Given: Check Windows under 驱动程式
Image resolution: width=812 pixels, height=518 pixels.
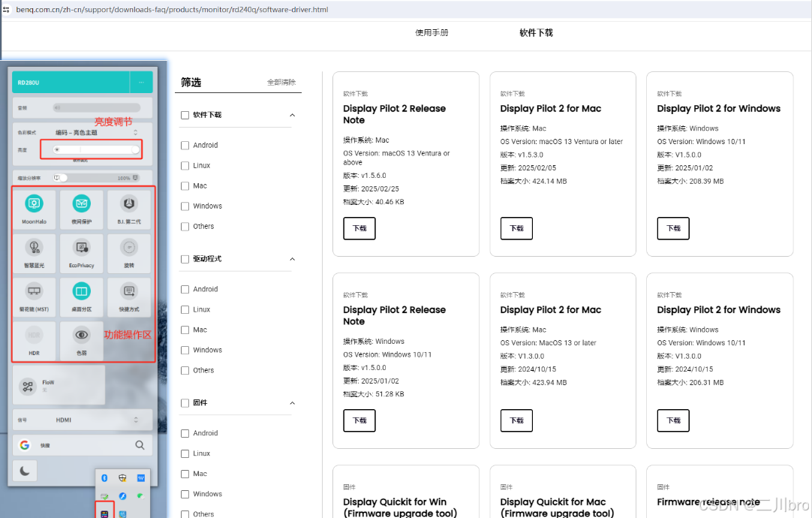Looking at the screenshot, I should point(185,350).
